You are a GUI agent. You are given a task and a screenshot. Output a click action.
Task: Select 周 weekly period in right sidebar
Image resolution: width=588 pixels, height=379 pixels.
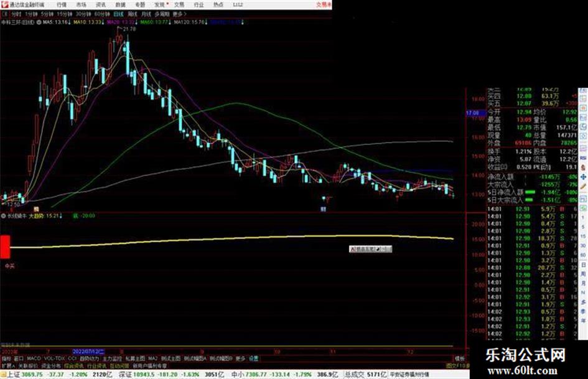click(x=583, y=274)
